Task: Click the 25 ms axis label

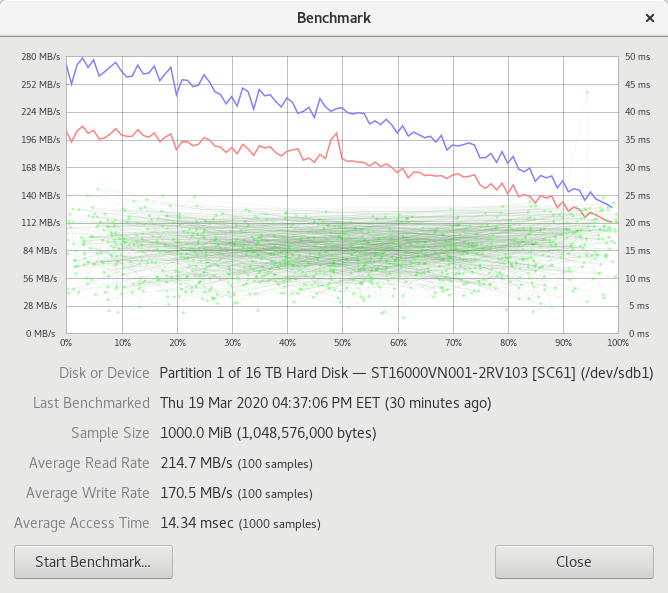Action: pyautogui.click(x=637, y=196)
